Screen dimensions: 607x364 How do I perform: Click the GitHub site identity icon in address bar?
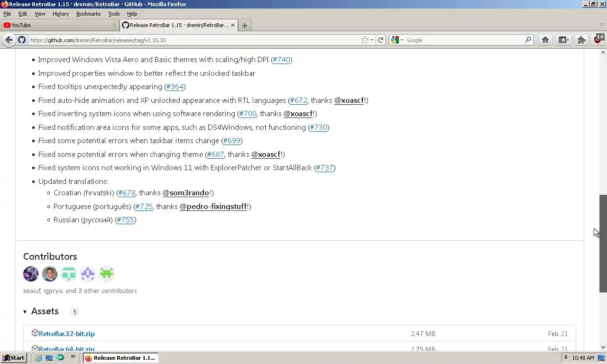tap(22, 40)
